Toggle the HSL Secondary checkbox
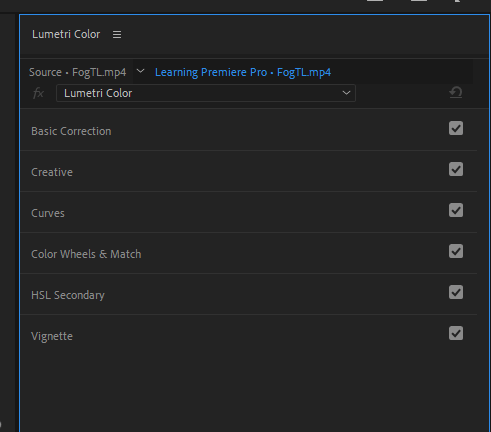The image size is (491, 432). tap(456, 292)
